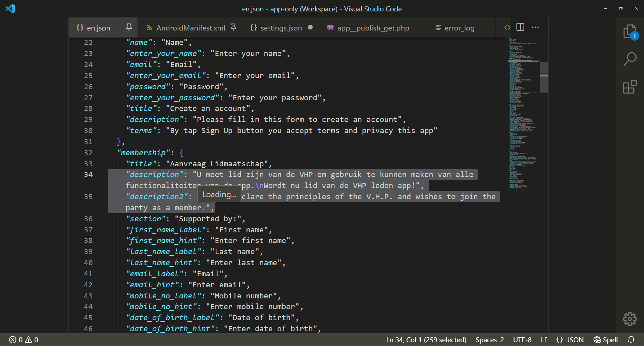Click the "mobile_no_hint" key on line 44
This screenshot has width=644, height=346.
[x=161, y=307]
